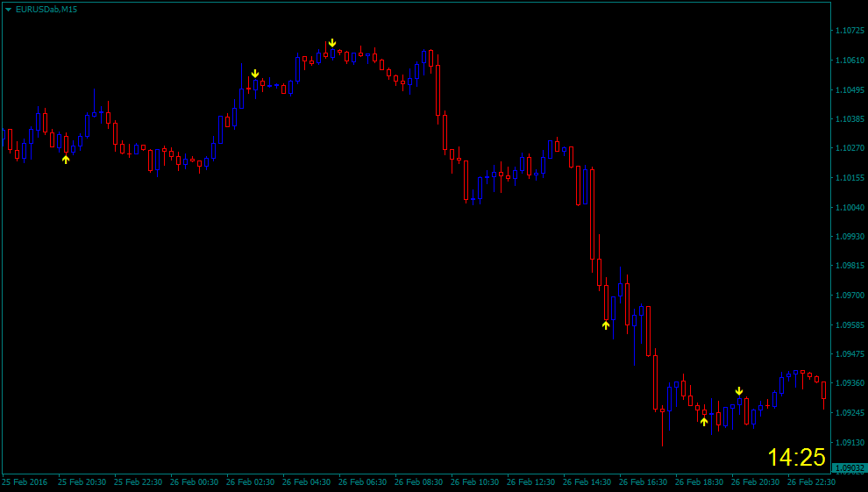The image size is (868, 492).
Task: Click the 26 Feb 20:30 time label
Action: tap(755, 482)
